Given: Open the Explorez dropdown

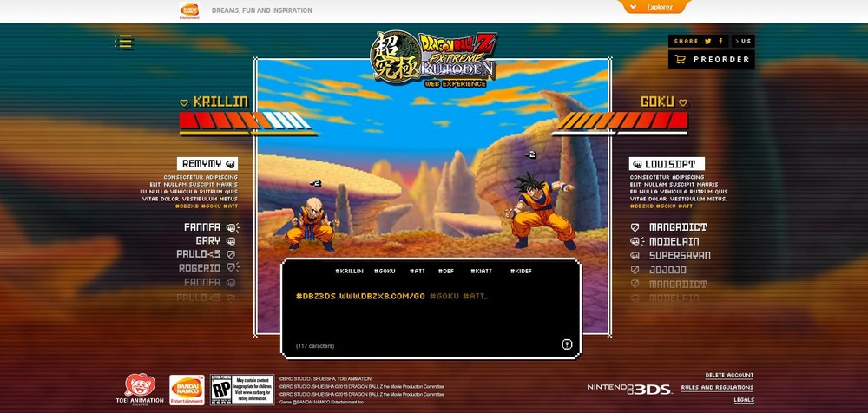Looking at the screenshot, I should (654, 7).
